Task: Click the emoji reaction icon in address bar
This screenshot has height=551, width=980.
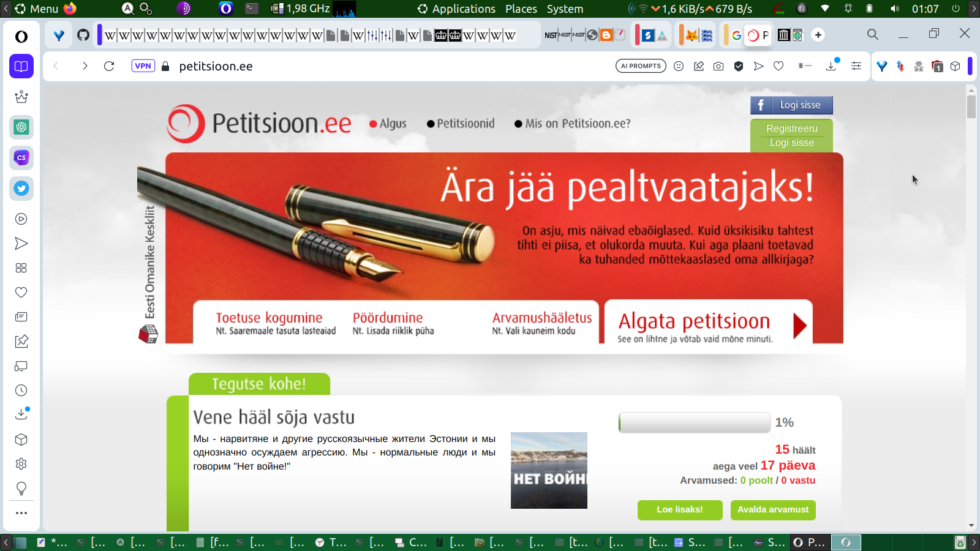Action: tap(679, 66)
